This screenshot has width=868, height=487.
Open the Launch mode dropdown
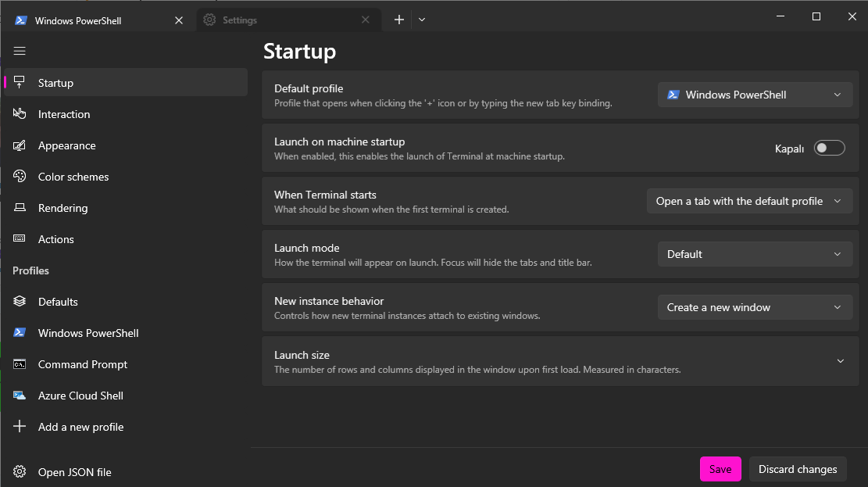(x=755, y=255)
